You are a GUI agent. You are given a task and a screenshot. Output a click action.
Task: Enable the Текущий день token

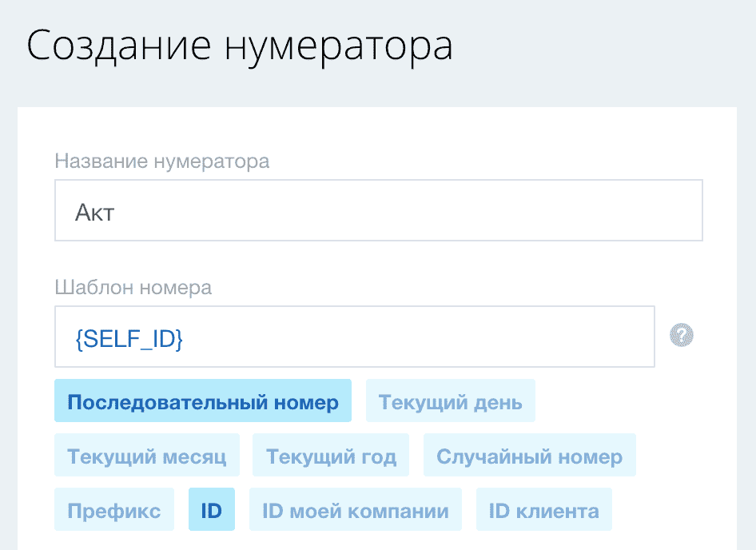pyautogui.click(x=450, y=400)
